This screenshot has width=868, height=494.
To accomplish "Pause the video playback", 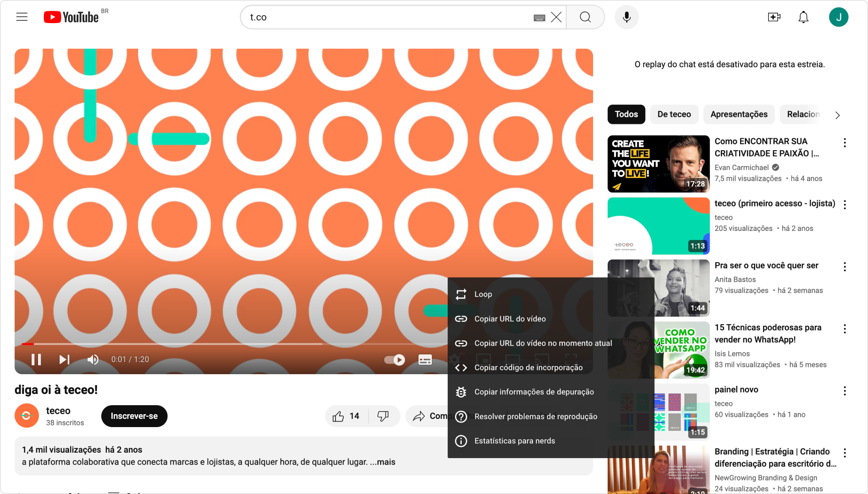I will pyautogui.click(x=36, y=359).
